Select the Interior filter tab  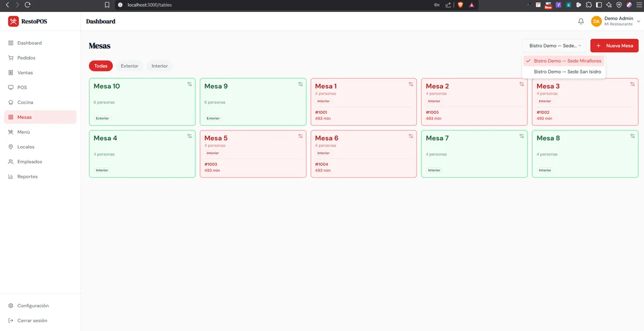tap(160, 66)
